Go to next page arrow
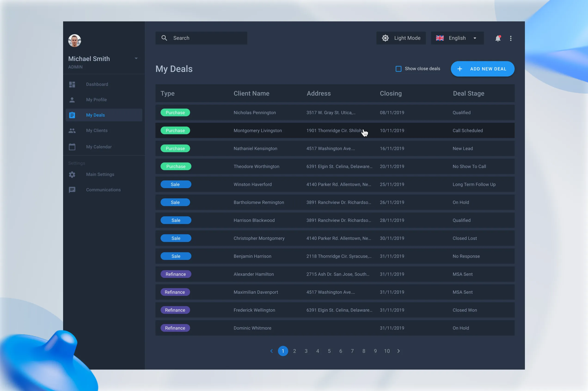 (398, 351)
